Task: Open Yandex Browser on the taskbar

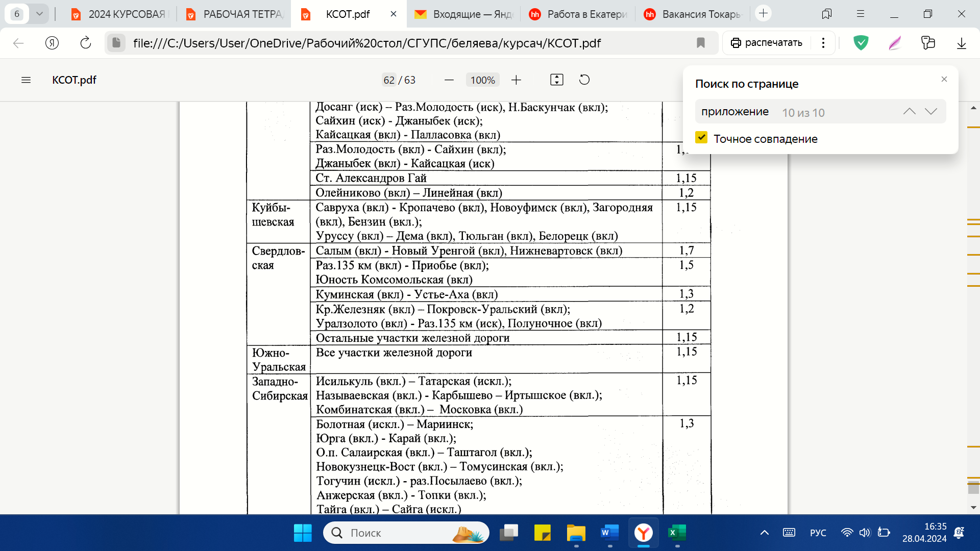Action: 643,533
